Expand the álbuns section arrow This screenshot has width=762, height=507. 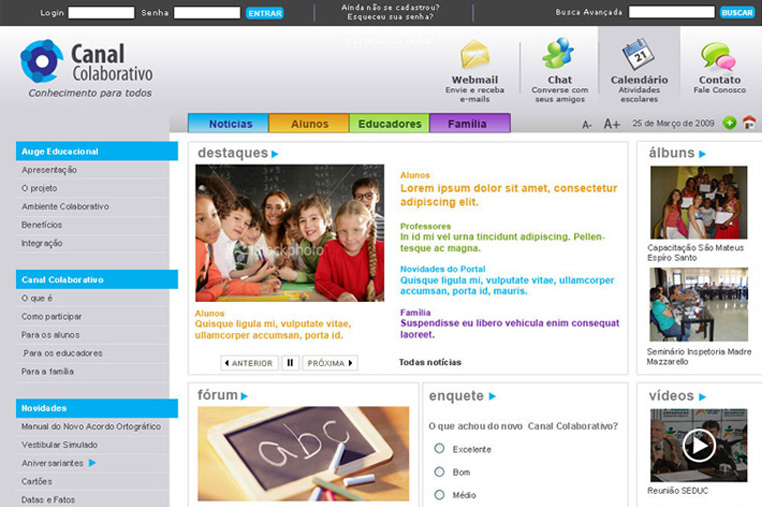tap(703, 154)
